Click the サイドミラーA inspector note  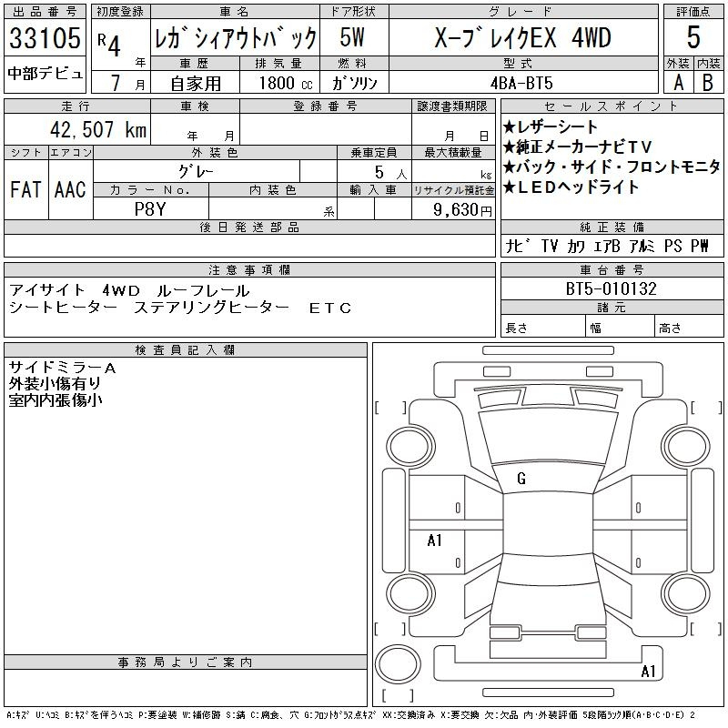[x=62, y=368]
